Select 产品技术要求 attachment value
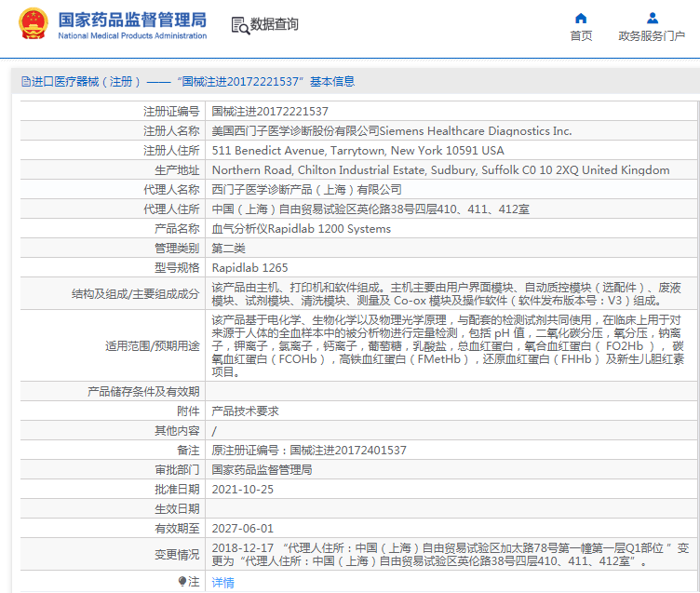Viewport: 700px width, 593px height. coord(245,411)
